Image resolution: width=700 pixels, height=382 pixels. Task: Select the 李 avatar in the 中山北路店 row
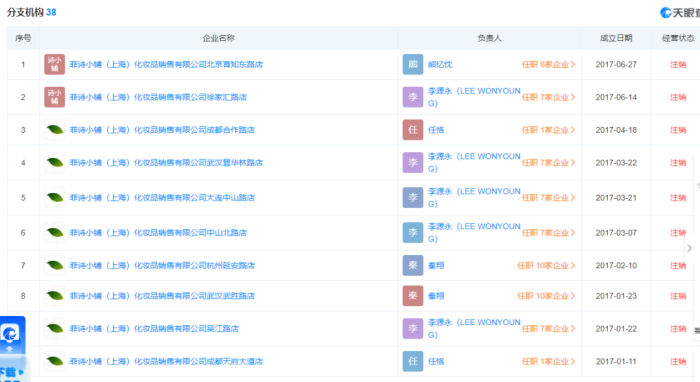413,233
